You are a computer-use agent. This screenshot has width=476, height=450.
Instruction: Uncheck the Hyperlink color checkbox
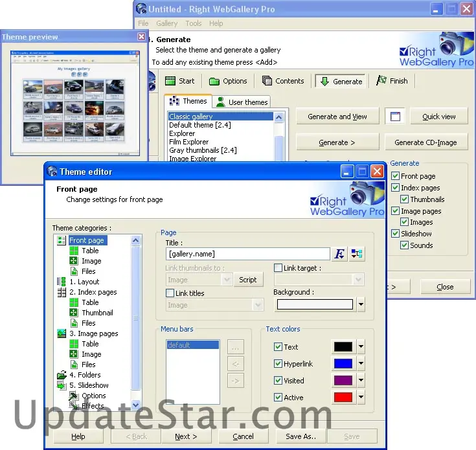[x=278, y=363]
